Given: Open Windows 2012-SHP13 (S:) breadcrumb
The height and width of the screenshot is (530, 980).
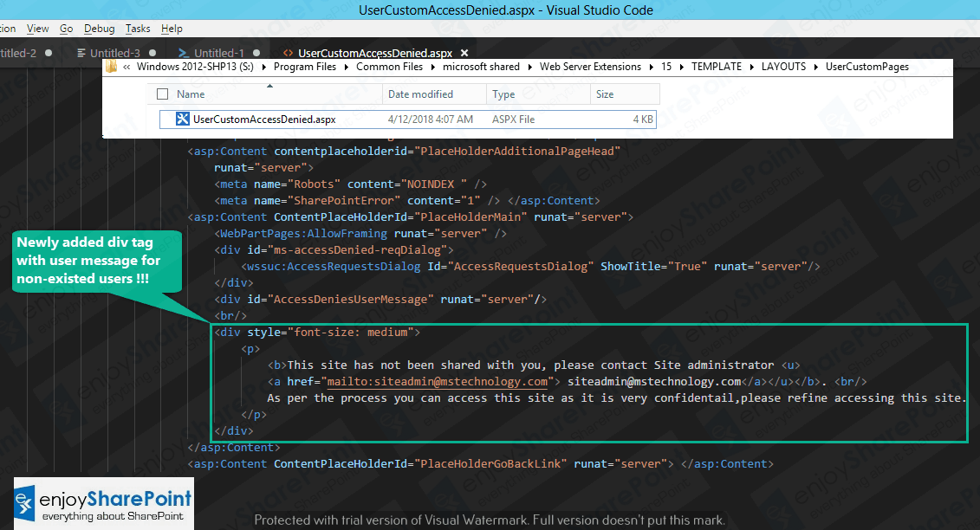Looking at the screenshot, I should [x=195, y=66].
